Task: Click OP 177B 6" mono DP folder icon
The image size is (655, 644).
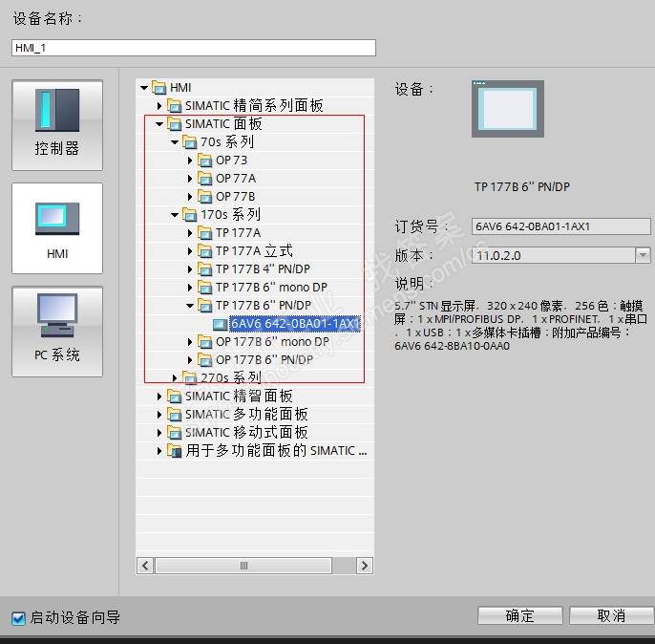Action: click(204, 342)
